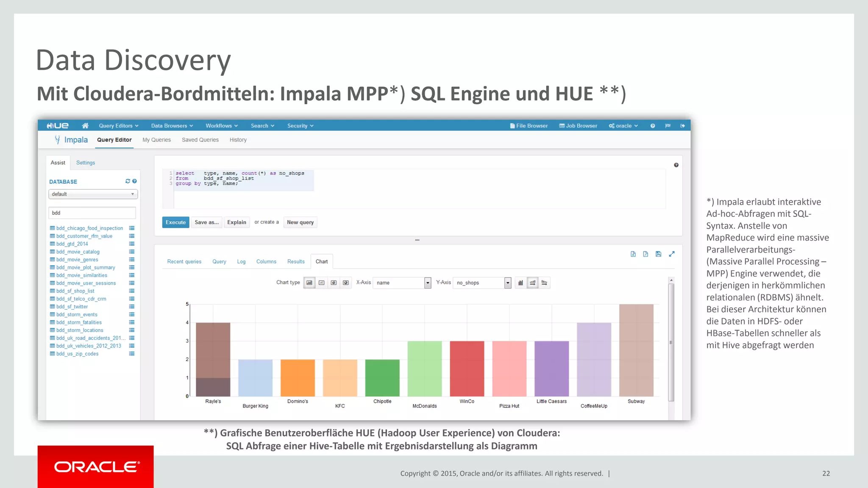
Task: Click the Impala logo icon
Action: [x=57, y=139]
